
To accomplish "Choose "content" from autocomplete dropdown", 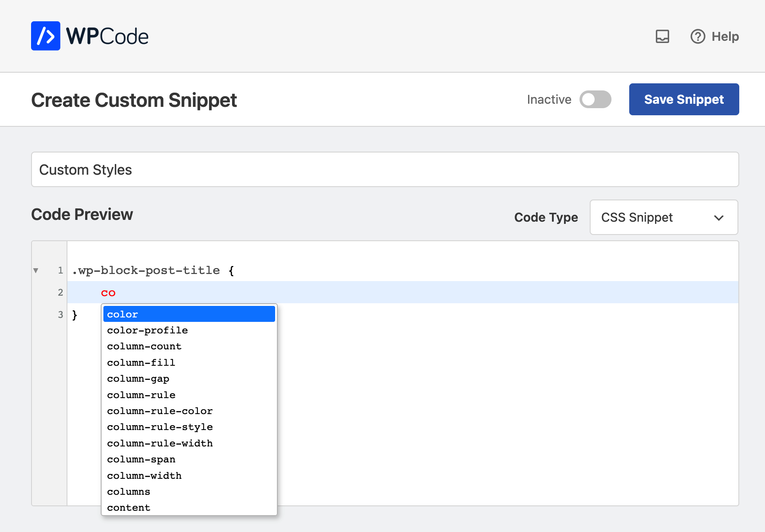I will pos(129,508).
